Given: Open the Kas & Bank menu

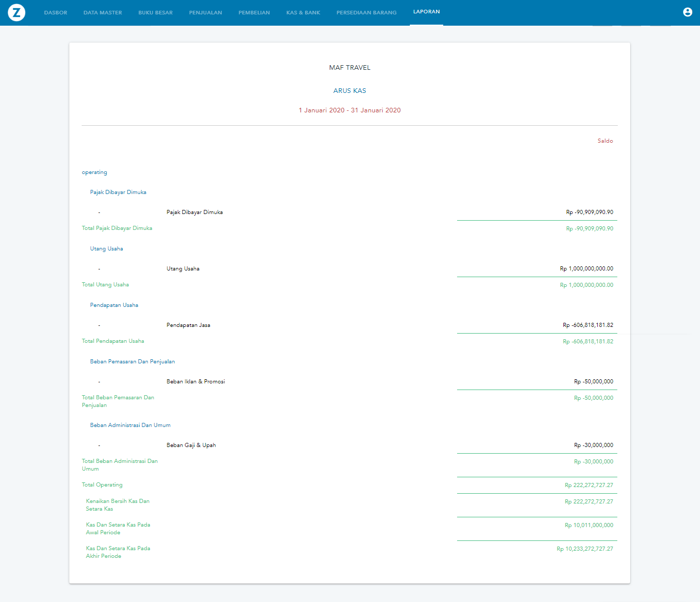Looking at the screenshot, I should tap(303, 13).
